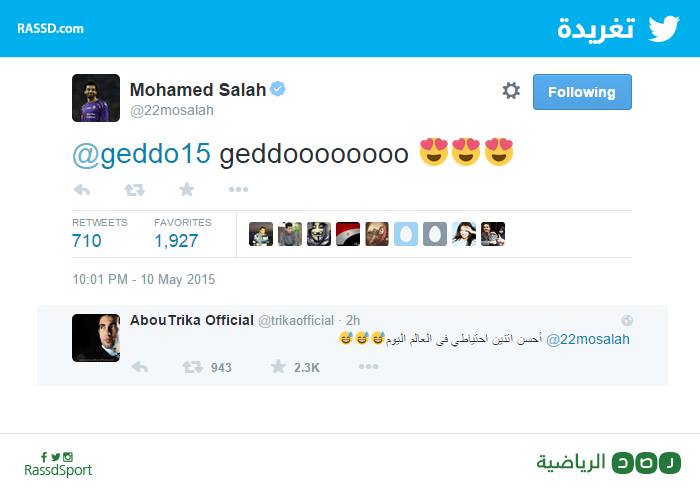The width and height of the screenshot is (700, 491).
Task: Open more options on AbouTrika's reply
Action: [368, 368]
